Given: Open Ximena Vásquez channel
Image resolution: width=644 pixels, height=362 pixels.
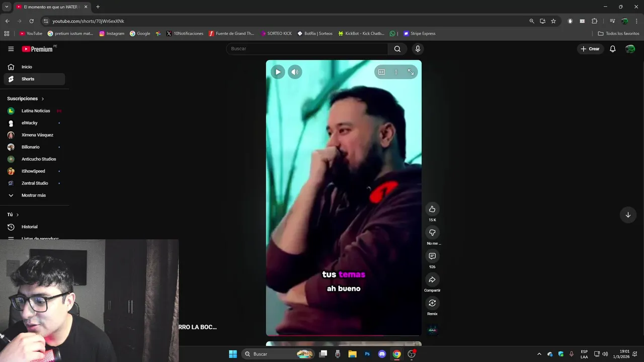Looking at the screenshot, I should pyautogui.click(x=34, y=135).
